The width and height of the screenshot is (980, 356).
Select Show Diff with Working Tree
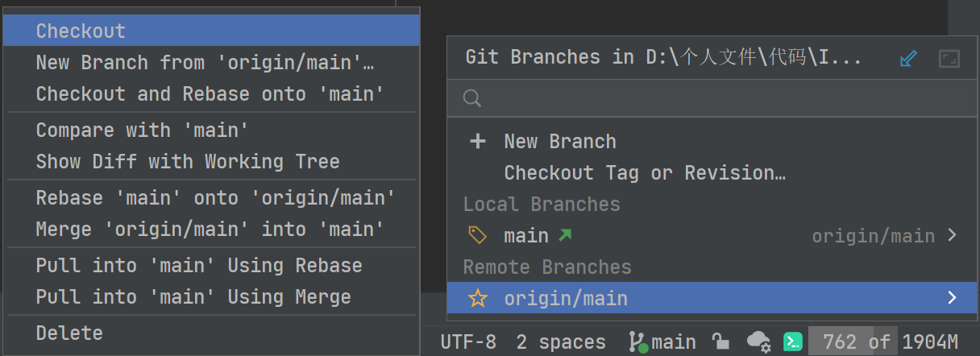(187, 161)
